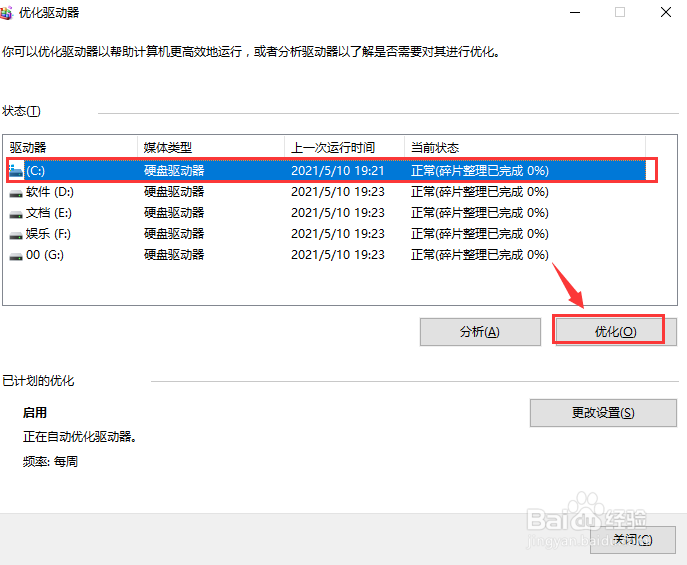Image resolution: width=687 pixels, height=565 pixels.
Task: Click the 状态(T) section label
Action: coord(21,111)
